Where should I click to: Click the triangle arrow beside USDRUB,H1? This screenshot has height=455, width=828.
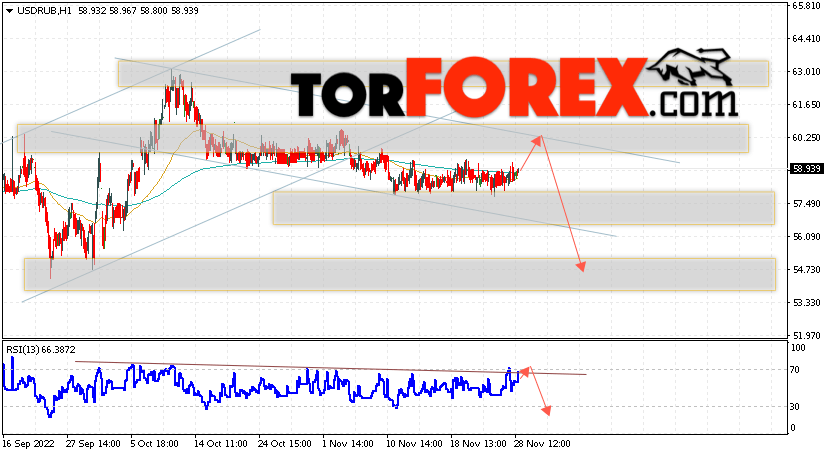coord(10,11)
